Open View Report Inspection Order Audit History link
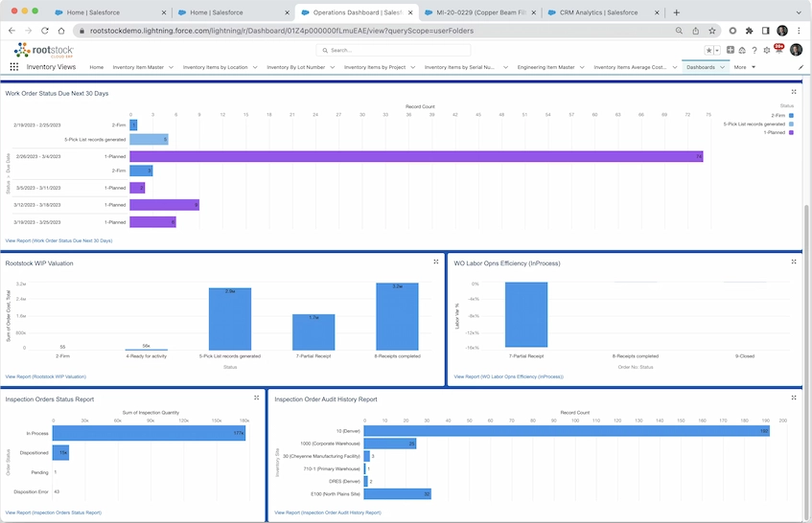Screen dimensions: 812x523 coord(328,512)
